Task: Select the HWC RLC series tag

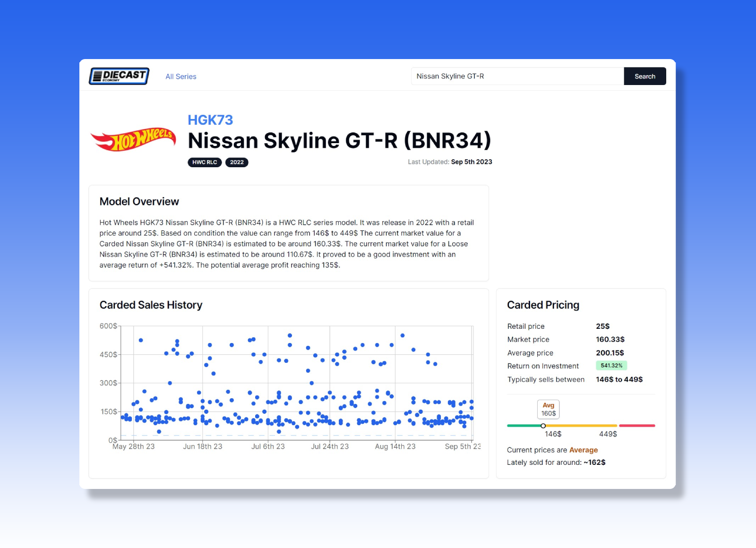Action: [205, 162]
